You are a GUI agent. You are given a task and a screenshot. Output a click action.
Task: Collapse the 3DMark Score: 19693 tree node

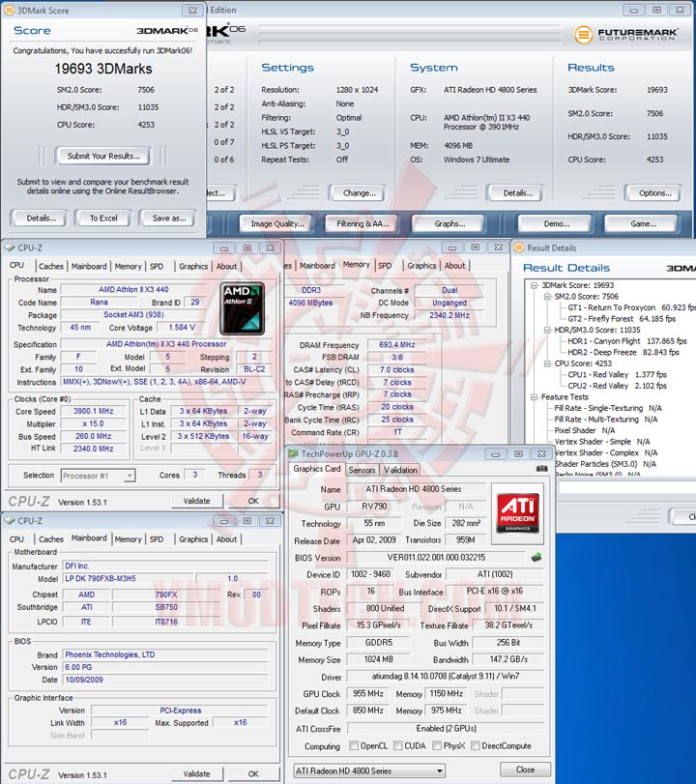(534, 285)
